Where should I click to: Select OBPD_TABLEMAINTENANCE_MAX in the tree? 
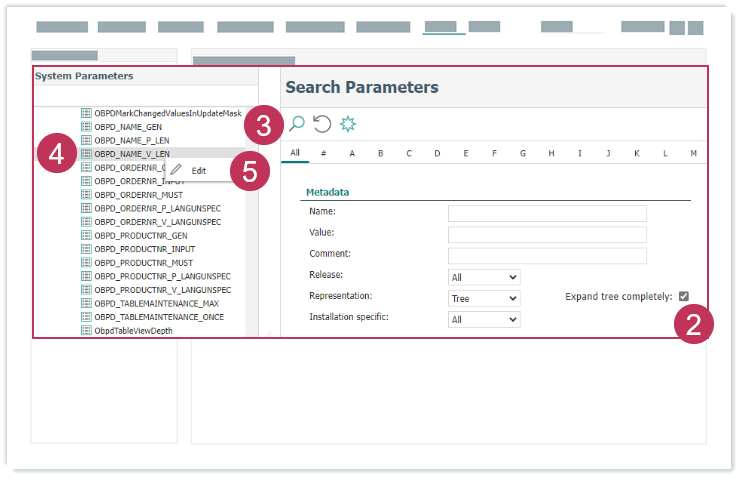pos(157,303)
